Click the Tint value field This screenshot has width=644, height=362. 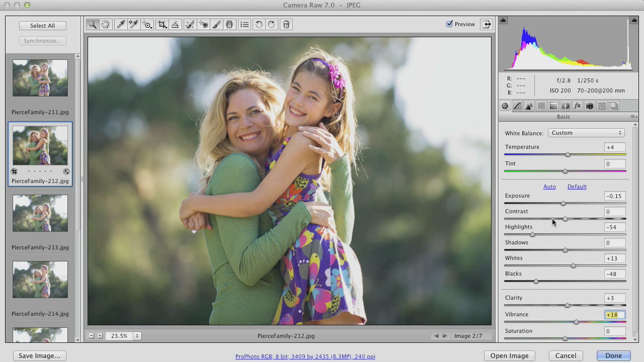click(615, 164)
